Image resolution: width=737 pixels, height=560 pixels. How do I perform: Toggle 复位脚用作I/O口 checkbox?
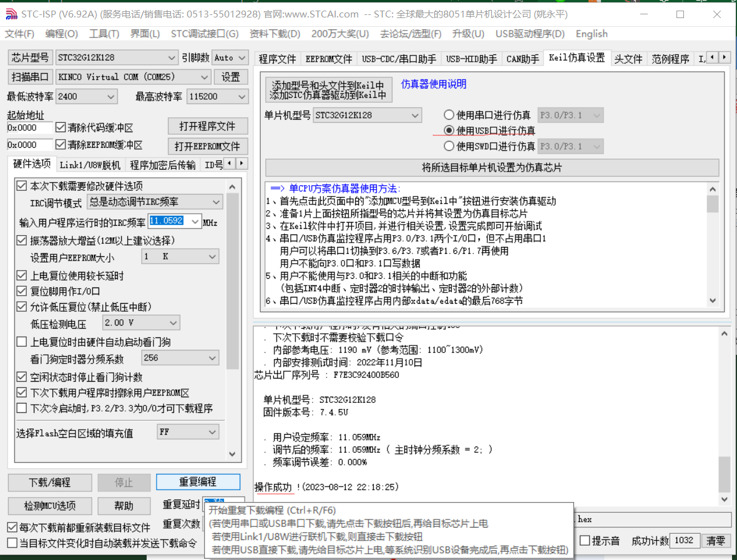tap(22, 291)
